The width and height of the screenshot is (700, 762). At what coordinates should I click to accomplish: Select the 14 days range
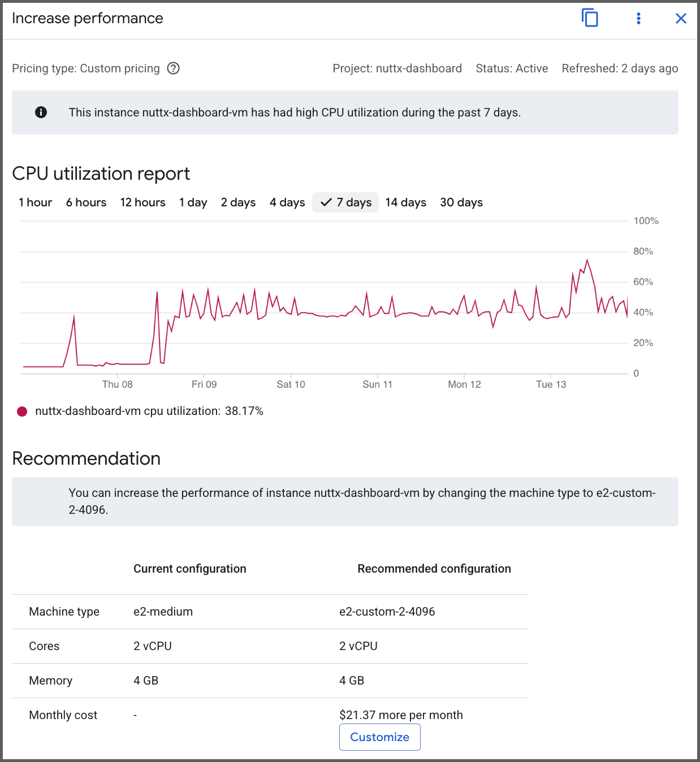(x=405, y=202)
